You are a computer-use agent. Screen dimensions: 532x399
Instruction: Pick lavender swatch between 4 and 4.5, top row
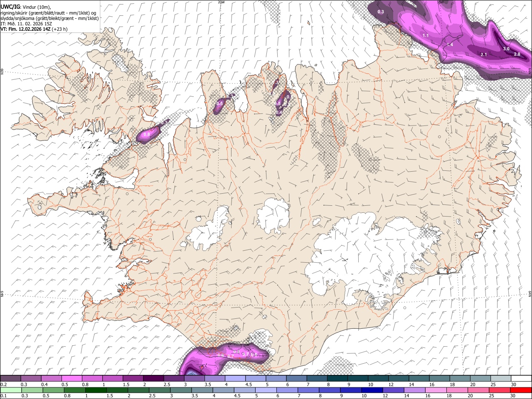pyautogui.click(x=235, y=379)
